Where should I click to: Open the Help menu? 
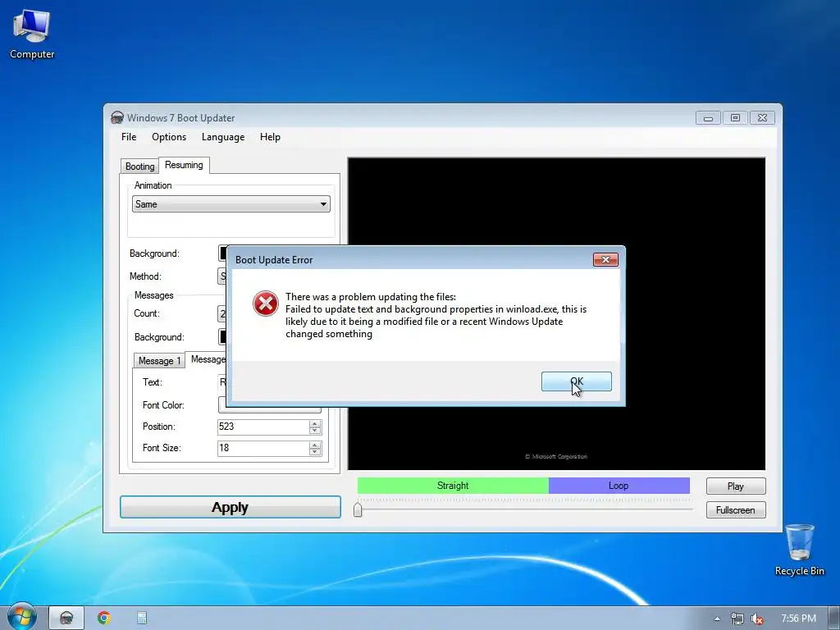tap(270, 137)
